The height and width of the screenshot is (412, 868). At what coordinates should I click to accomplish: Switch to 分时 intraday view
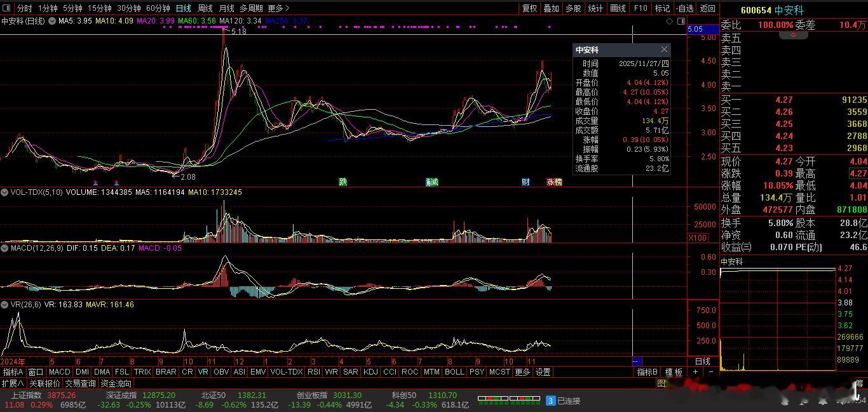tap(24, 8)
